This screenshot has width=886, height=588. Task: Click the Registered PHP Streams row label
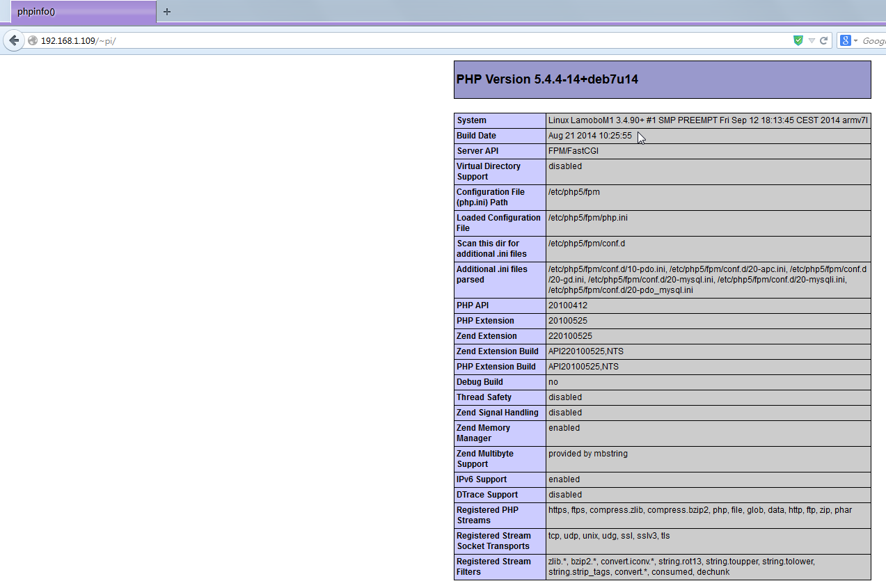point(487,515)
